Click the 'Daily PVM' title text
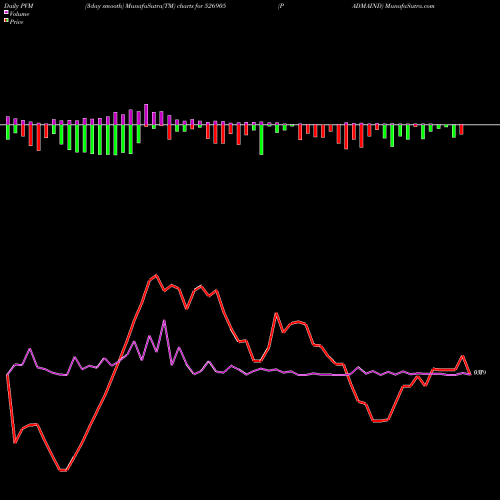Screen dimensions: 500x500 tap(19, 6)
